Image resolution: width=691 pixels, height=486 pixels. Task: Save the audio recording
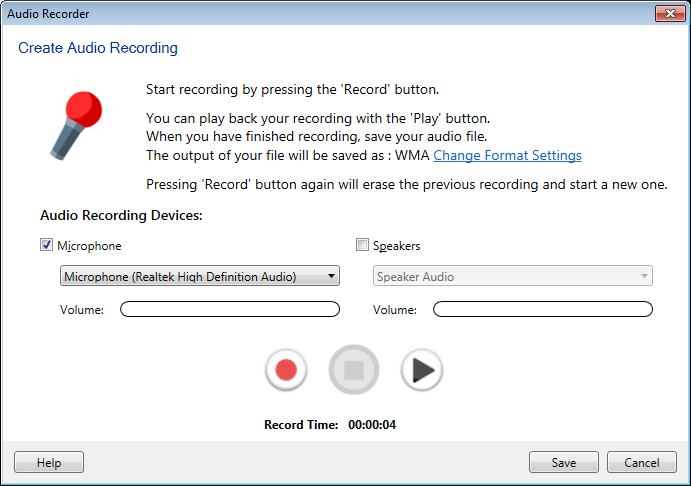563,463
